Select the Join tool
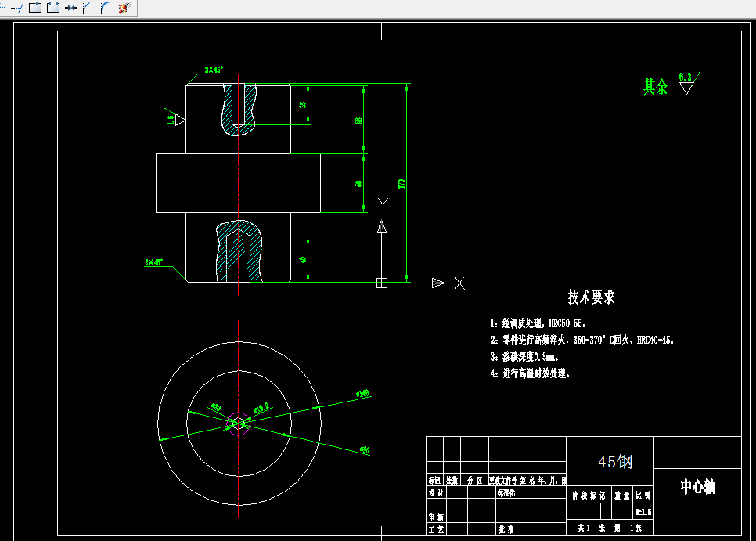The image size is (756, 541). [71, 8]
